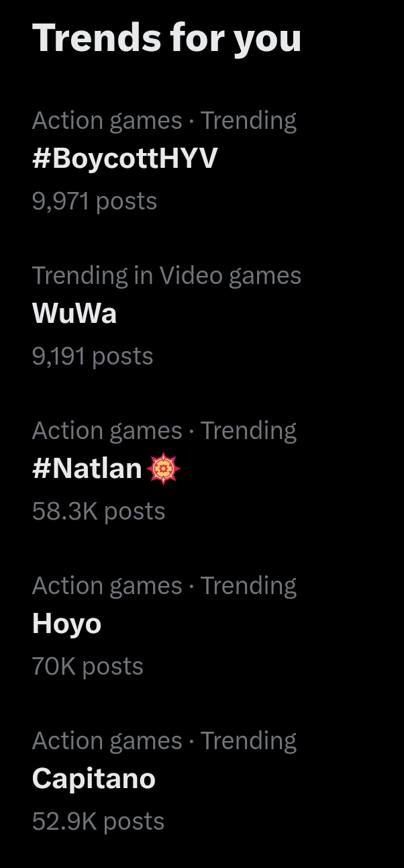
Task: Click the Trending word above #BoycottHYV
Action: coord(248,121)
